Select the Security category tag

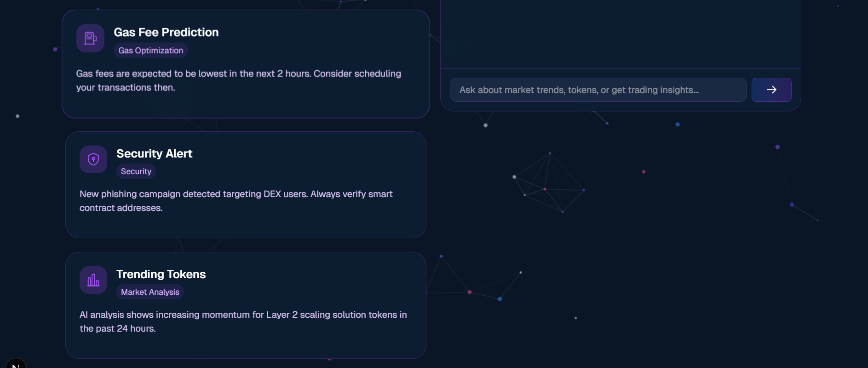point(136,171)
